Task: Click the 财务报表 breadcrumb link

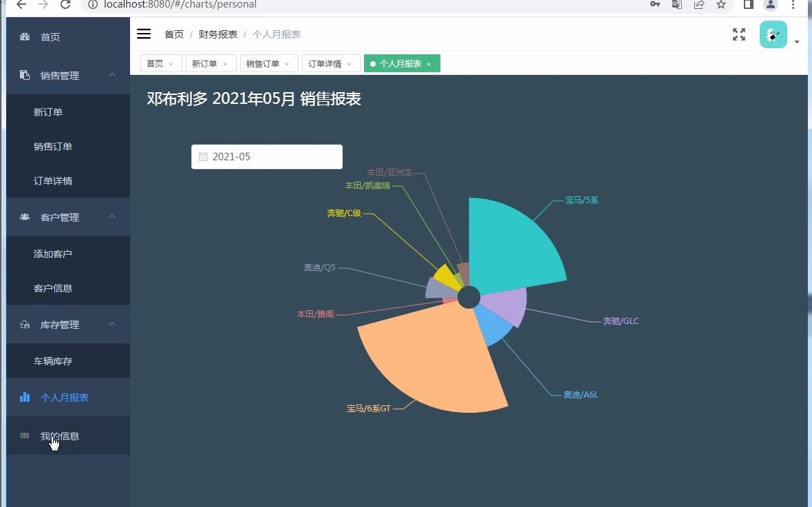Action: (x=218, y=34)
